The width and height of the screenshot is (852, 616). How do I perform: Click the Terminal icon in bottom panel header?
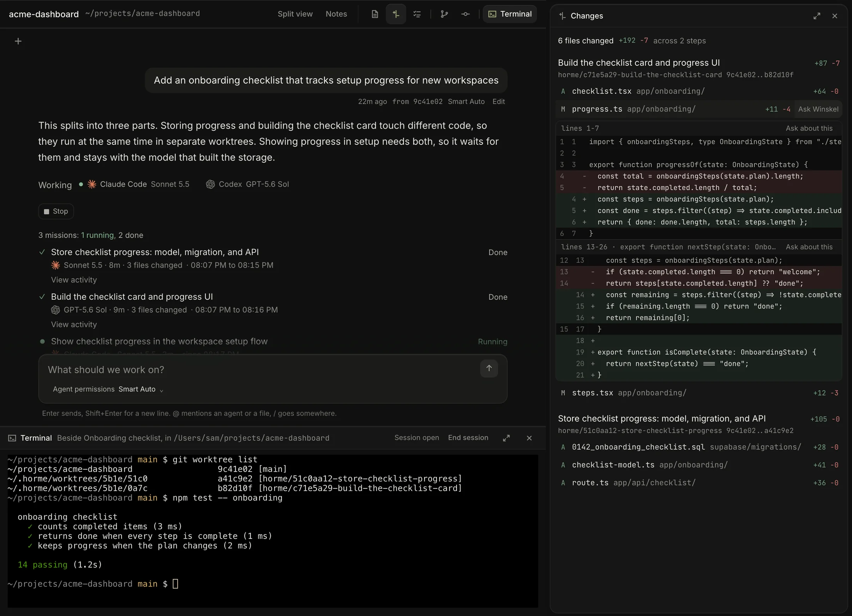point(12,438)
